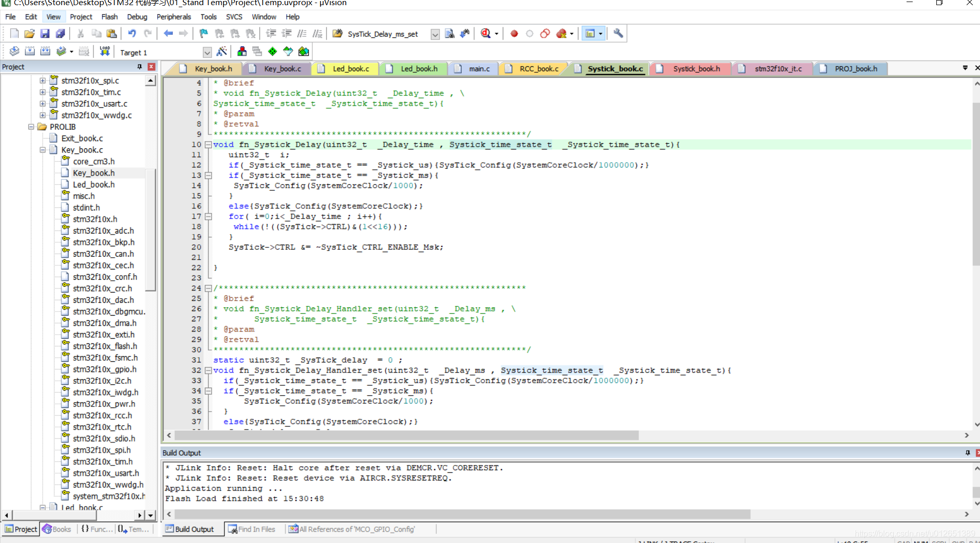This screenshot has width=980, height=543.
Task: Expand the stm32f10x_spi.c tree node
Action: 43,81
